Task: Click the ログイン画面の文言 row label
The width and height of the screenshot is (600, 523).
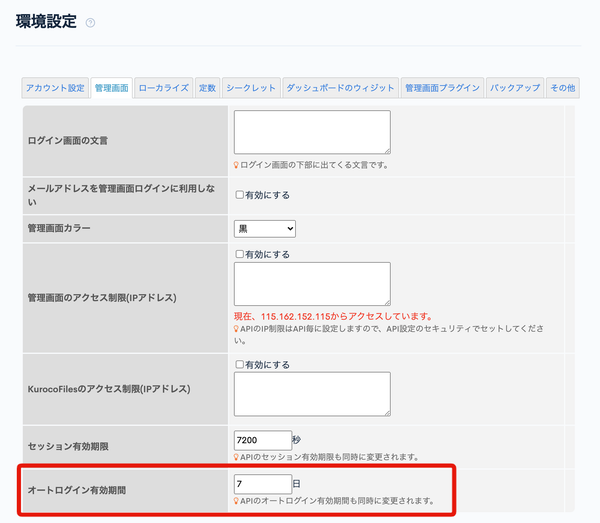Action: (x=68, y=141)
